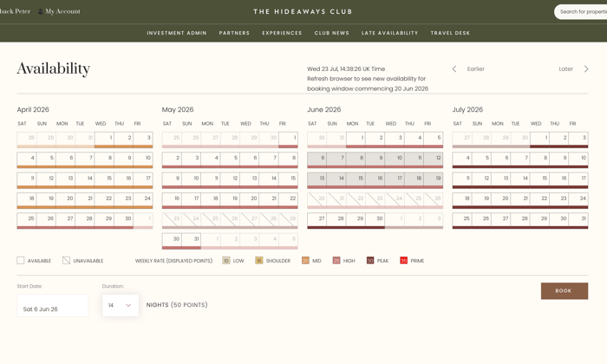This screenshot has width=607, height=364.
Task: Click the June 2026 month heading
Action: 324,109
